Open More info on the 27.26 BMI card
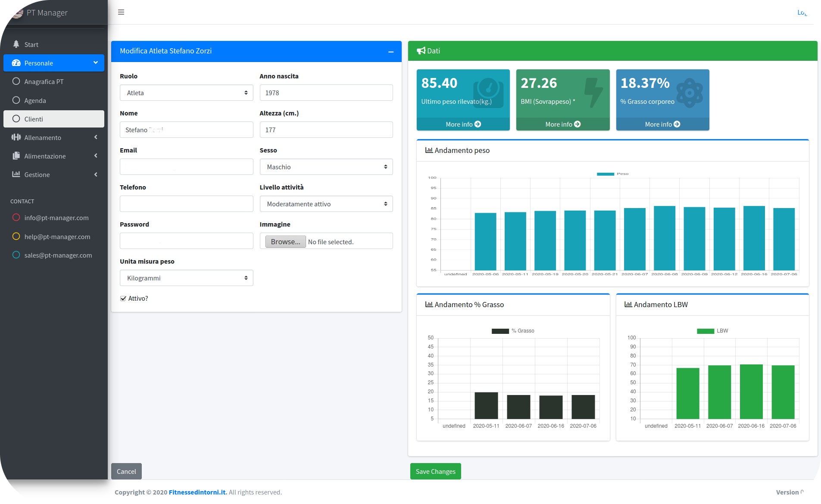821x504 pixels. [563, 124]
